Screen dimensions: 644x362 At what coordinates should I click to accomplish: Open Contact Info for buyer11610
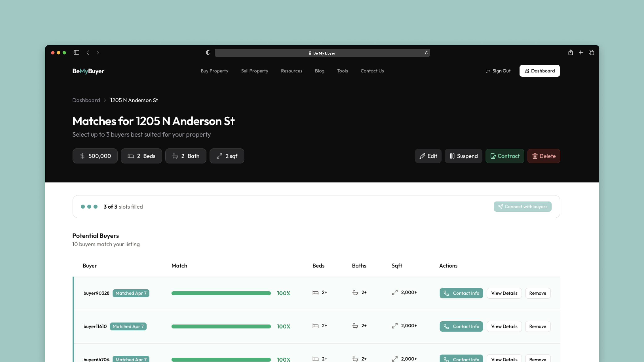[x=461, y=326]
